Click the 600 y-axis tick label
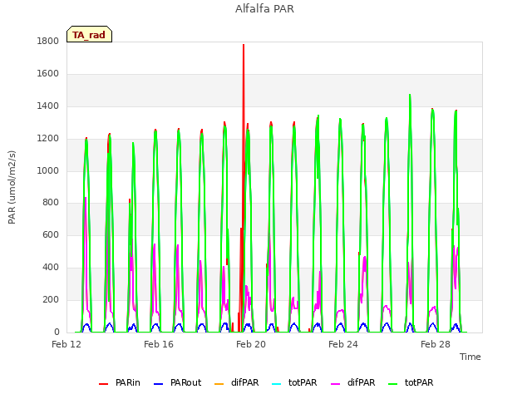The height and width of the screenshot is (399, 532). [x=51, y=234]
